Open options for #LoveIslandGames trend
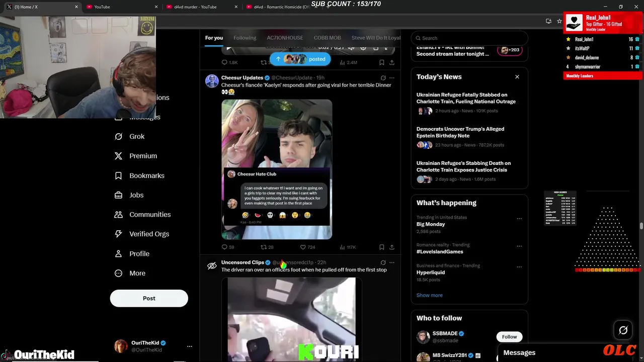This screenshot has width=644, height=362. click(519, 246)
